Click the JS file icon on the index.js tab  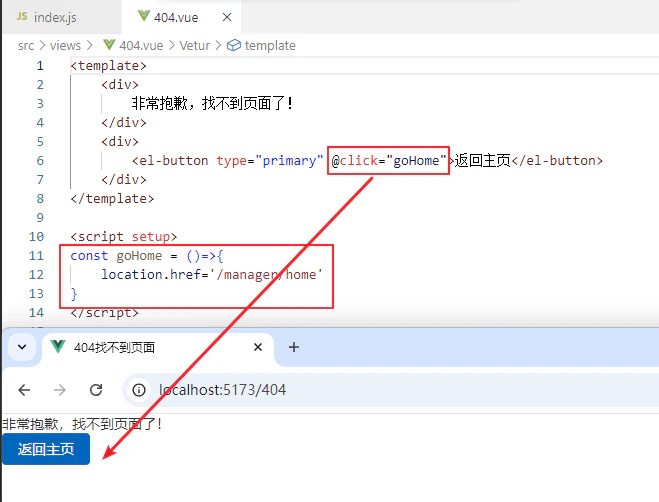pyautogui.click(x=22, y=17)
